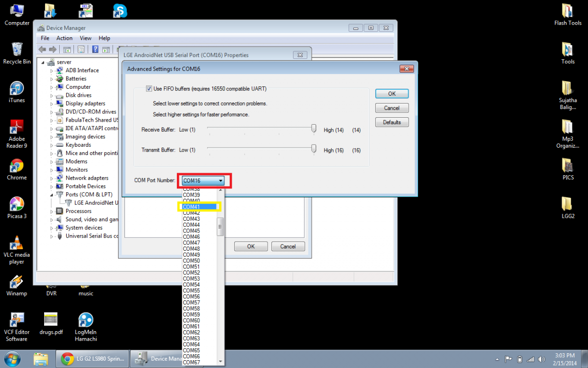Viewport: 588px width, 368px height.
Task: Toggle the Use FIFO buffers checkbox
Action: point(149,89)
